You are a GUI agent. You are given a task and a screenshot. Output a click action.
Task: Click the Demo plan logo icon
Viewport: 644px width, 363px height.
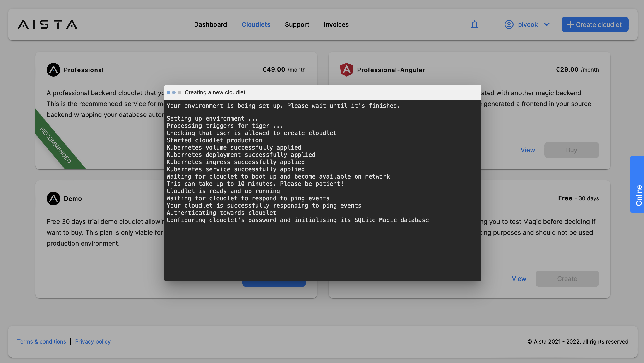click(x=53, y=198)
